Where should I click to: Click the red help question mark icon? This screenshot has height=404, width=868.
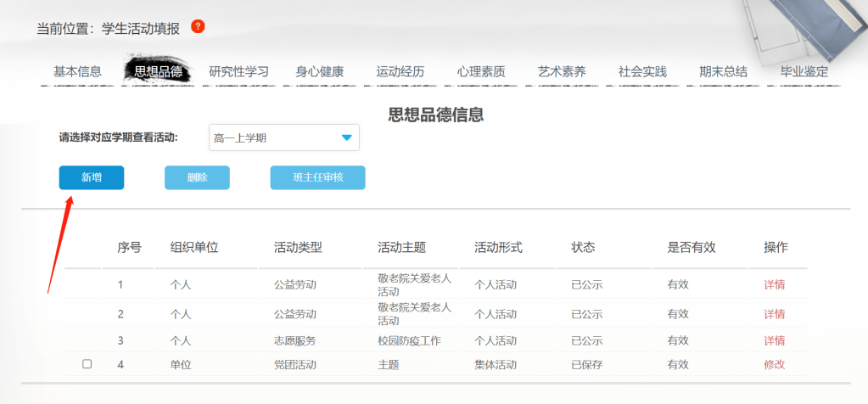pos(198,27)
